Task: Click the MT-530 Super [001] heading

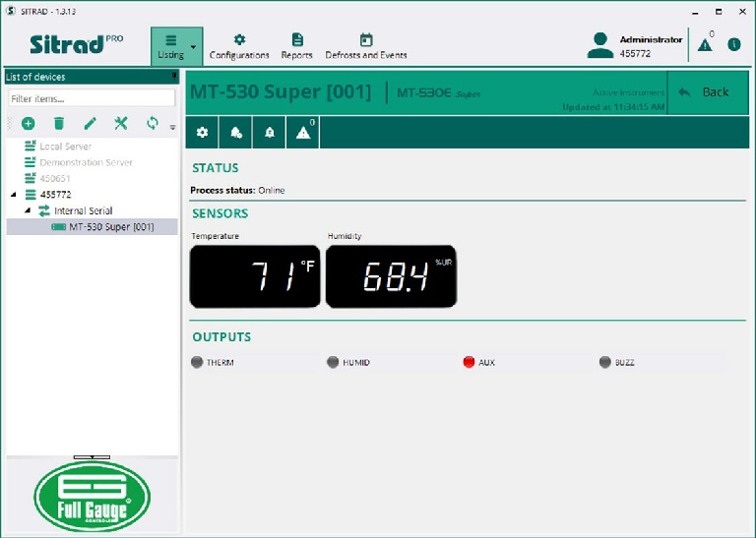Action: point(281,91)
